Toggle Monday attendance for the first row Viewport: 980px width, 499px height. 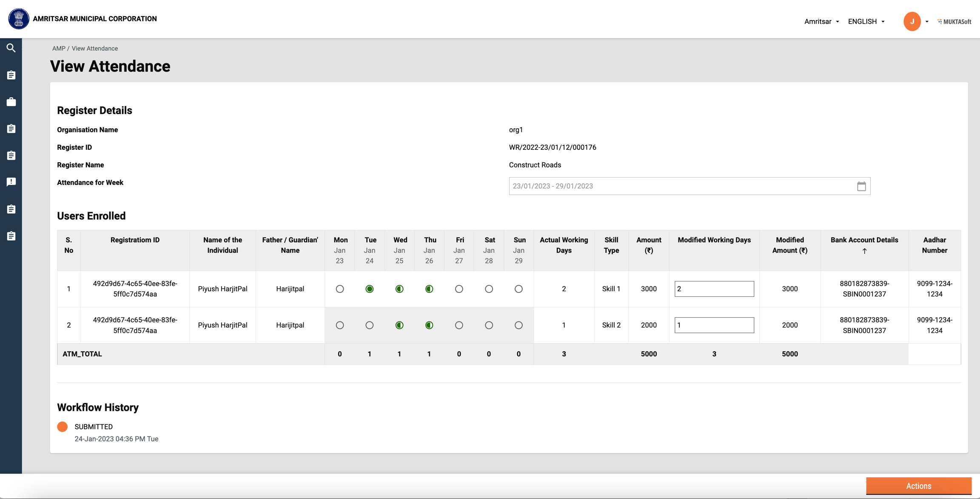[339, 289]
